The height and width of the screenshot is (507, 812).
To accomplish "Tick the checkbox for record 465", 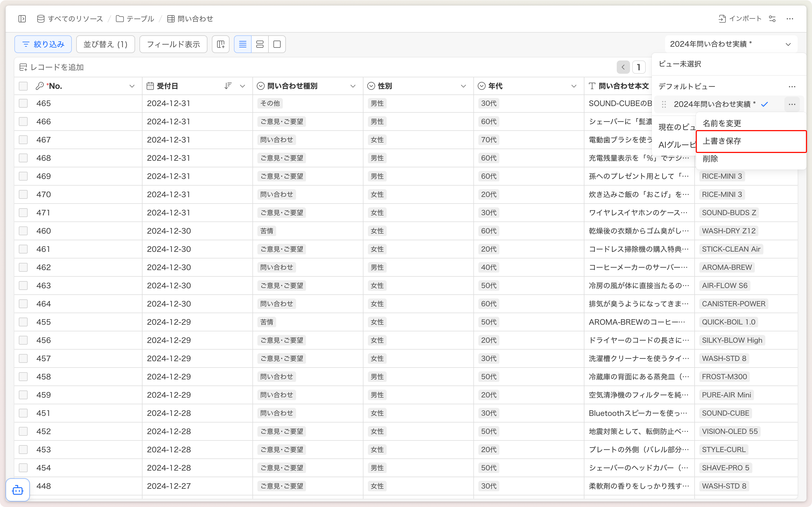I will click(x=23, y=103).
